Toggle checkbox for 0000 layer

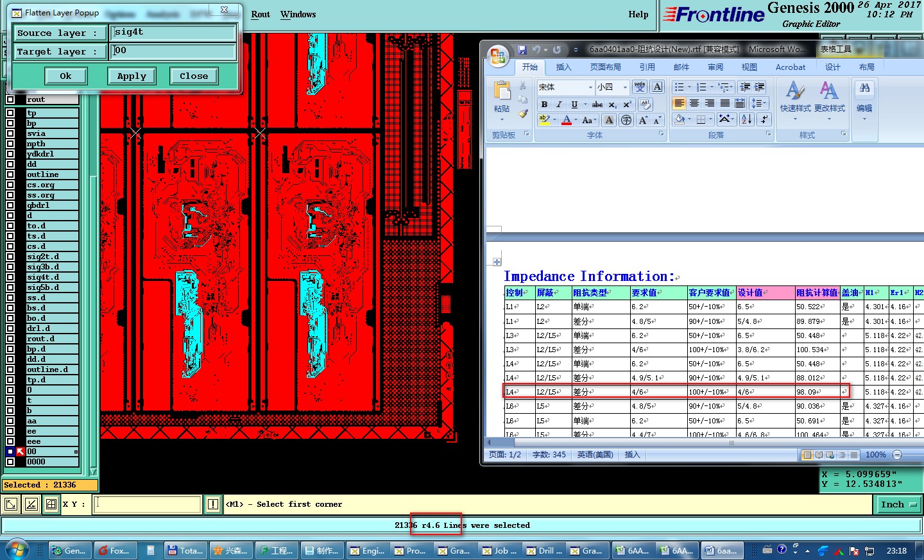[x=10, y=462]
